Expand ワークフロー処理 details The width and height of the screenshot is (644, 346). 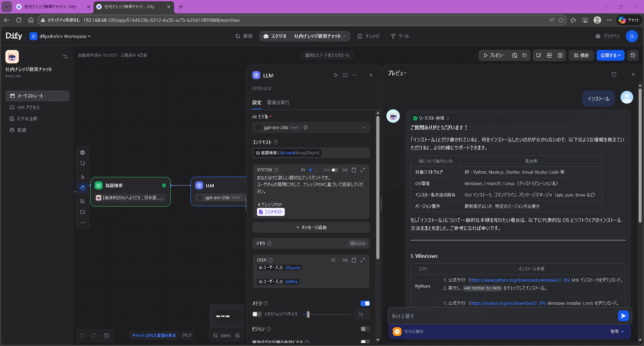(x=431, y=118)
